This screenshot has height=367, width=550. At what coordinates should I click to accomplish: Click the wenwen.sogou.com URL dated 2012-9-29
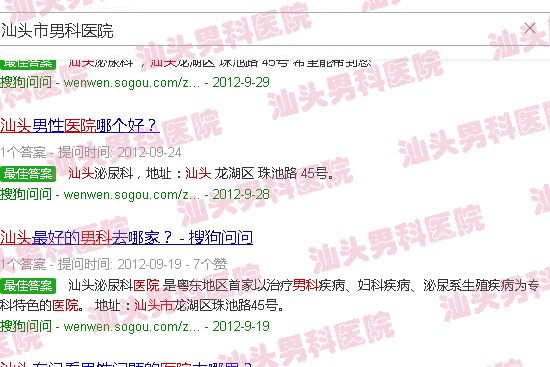click(132, 83)
